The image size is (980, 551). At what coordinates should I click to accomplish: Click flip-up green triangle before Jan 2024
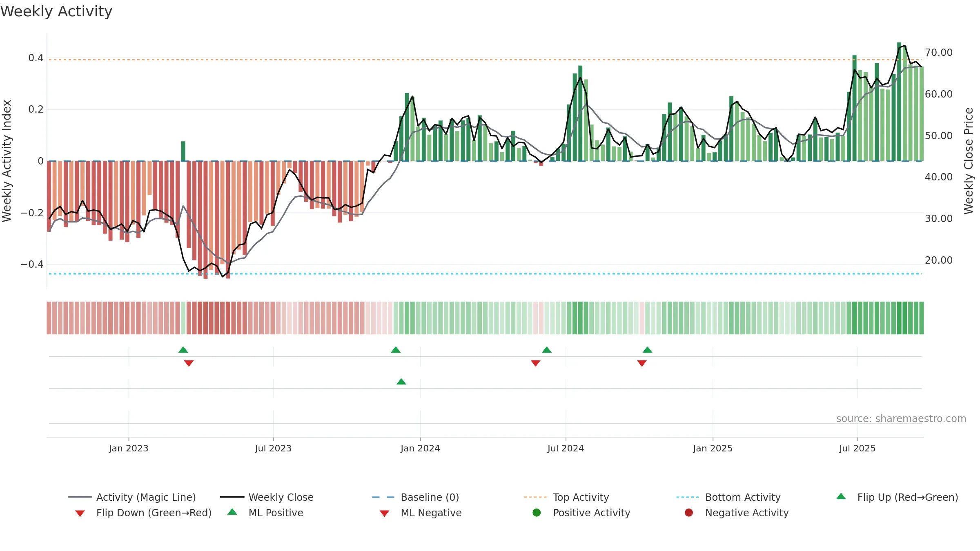coord(396,350)
